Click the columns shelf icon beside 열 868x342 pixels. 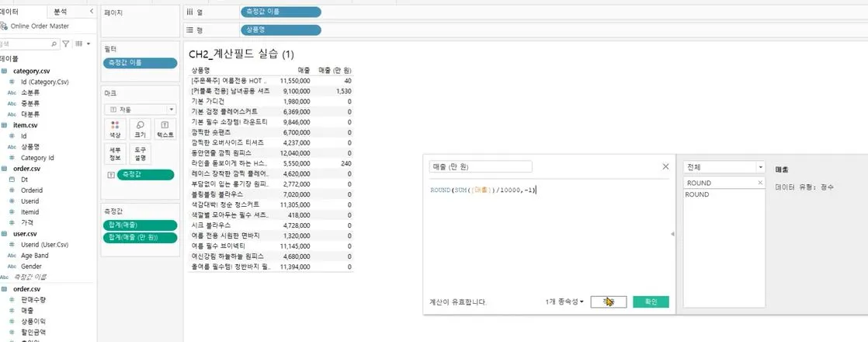189,12
